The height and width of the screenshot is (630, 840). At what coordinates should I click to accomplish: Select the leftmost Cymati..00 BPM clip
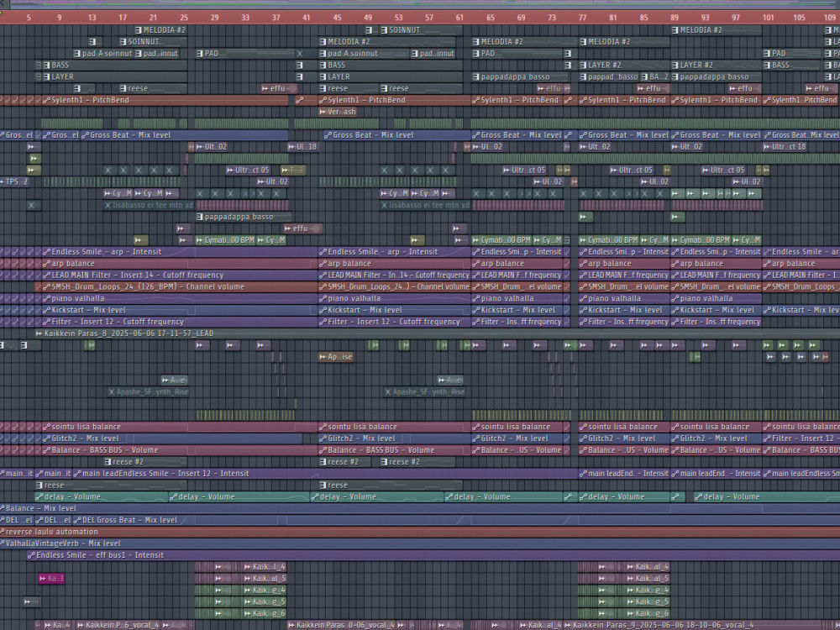[x=225, y=240]
